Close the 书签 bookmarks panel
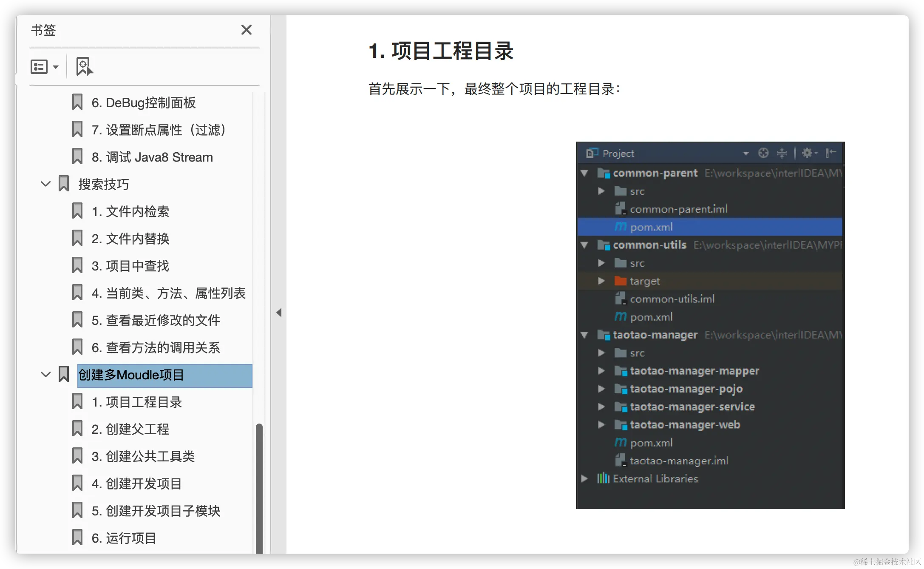 (x=247, y=30)
